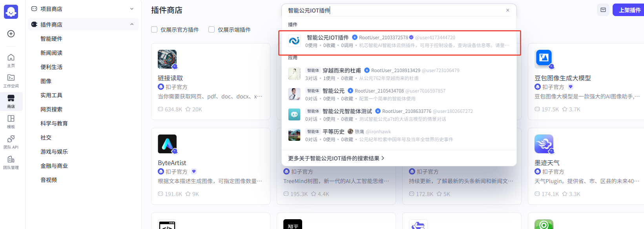Open 穿越而来的杜甫 search result
The height and width of the screenshot is (229, 644).
[x=341, y=71]
